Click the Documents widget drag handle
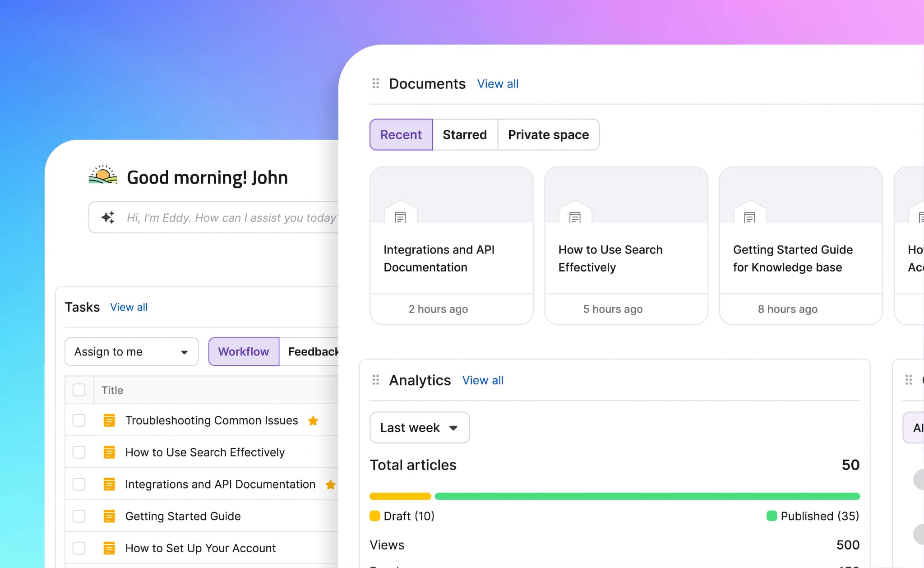Image resolution: width=924 pixels, height=568 pixels. pyautogui.click(x=375, y=83)
